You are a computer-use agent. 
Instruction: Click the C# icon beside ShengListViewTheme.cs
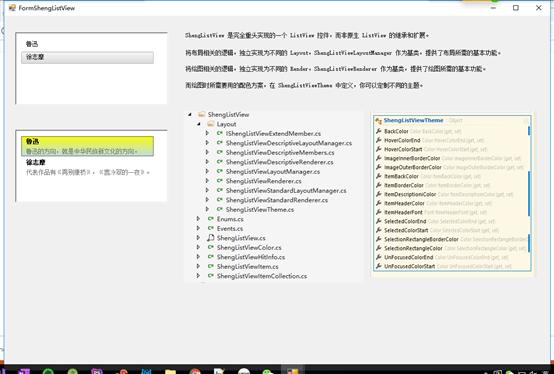click(x=220, y=209)
